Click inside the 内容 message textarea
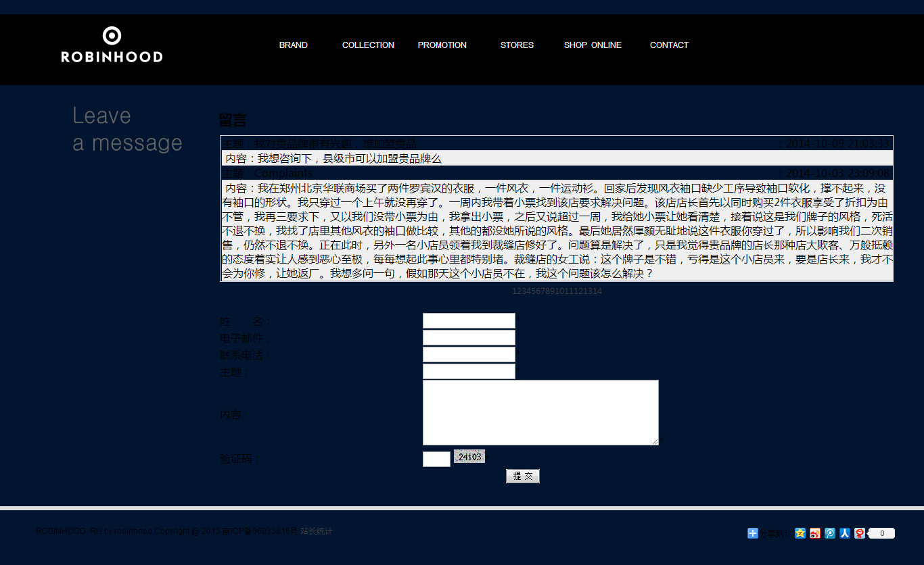 [540, 412]
